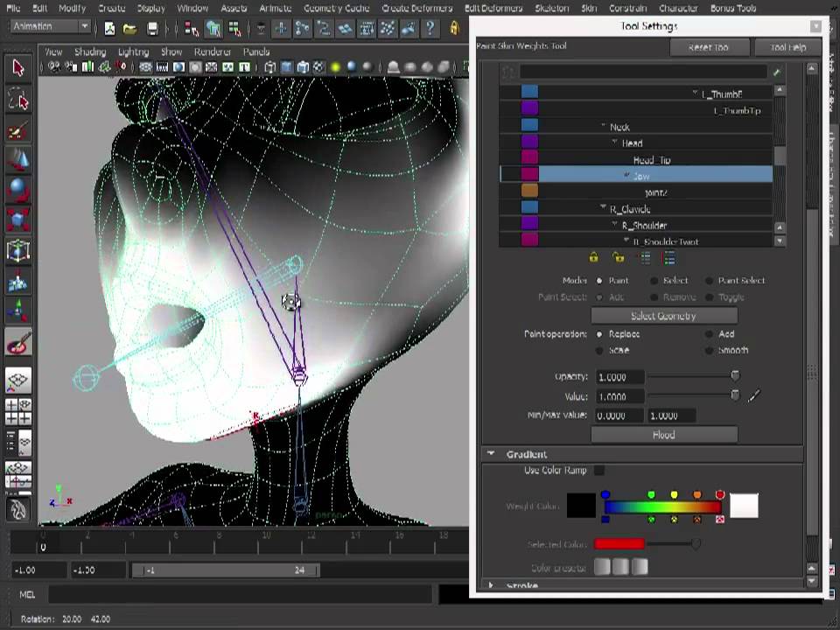Activate the Paint Skin Weights brush tool

coord(18,341)
